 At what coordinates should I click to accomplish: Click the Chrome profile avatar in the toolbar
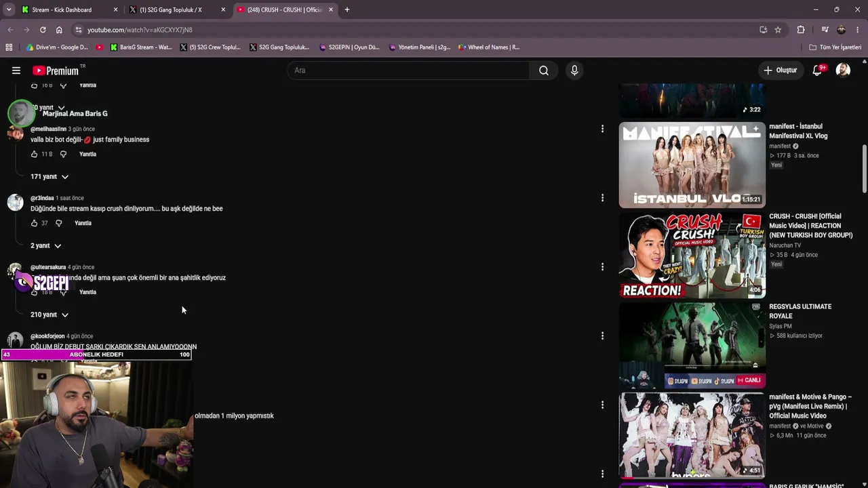[x=842, y=30]
